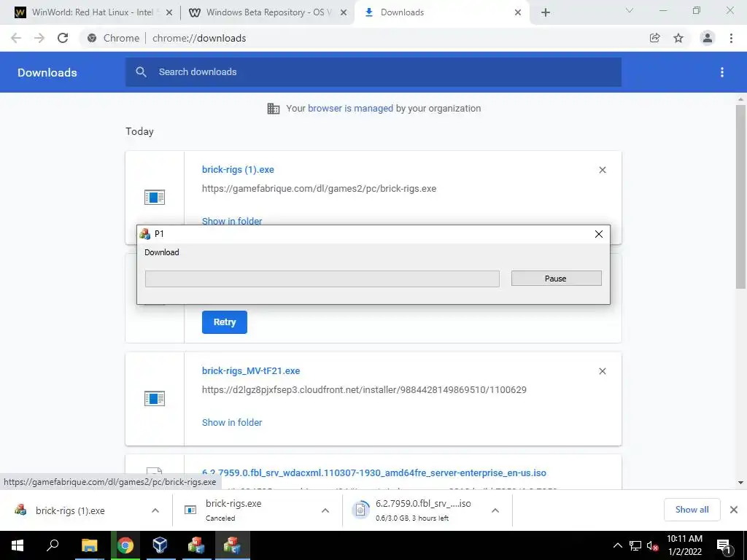Open network icon in system tray

click(x=635, y=545)
